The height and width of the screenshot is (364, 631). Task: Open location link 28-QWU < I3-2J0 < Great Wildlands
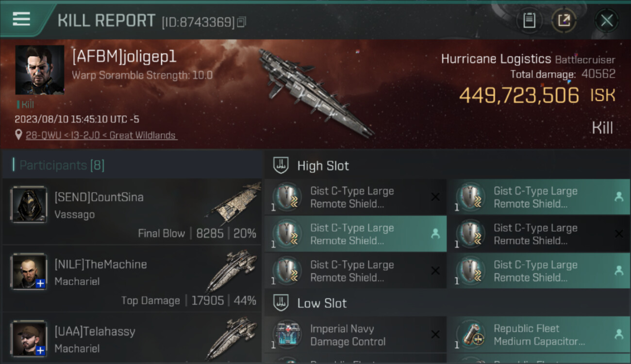101,135
